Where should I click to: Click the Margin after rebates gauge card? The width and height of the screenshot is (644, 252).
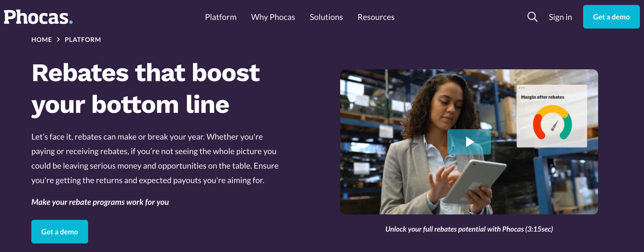[552, 116]
